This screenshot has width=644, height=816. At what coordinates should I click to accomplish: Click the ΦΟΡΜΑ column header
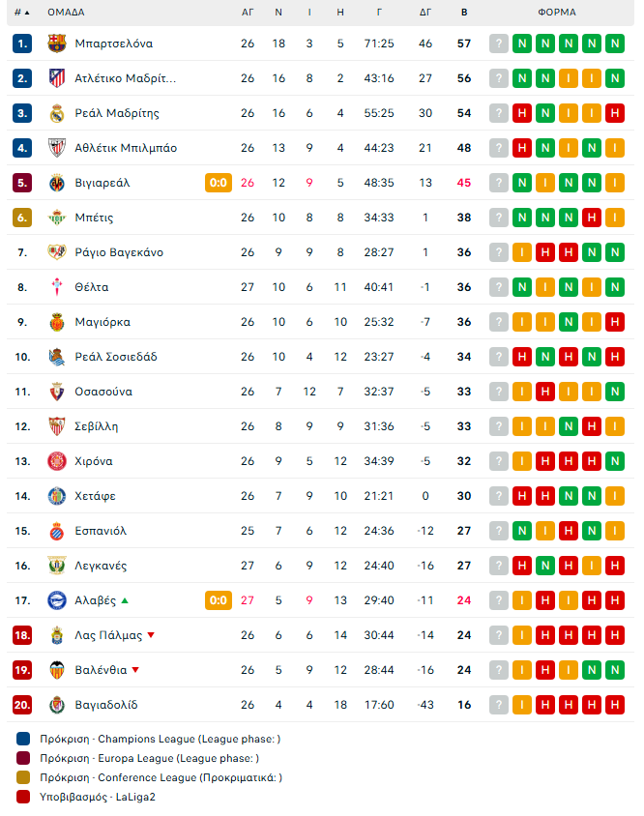point(557,13)
